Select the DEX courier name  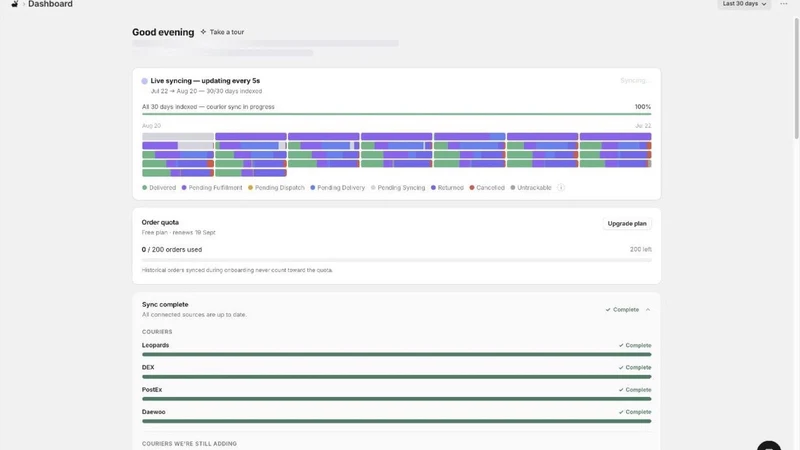tap(148, 367)
